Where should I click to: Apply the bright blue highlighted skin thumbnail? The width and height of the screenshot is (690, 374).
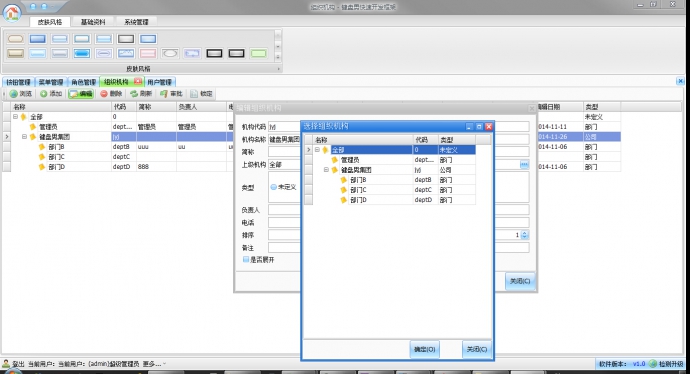pos(82,54)
